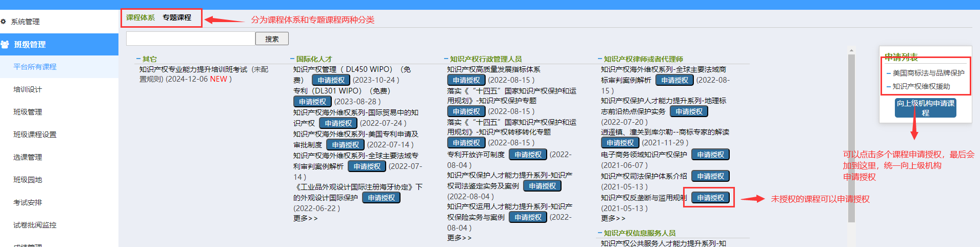Open the 知识产权高质量发展指标体系 course title
Image resolution: width=980 pixels, height=247 pixels.
pos(493,69)
